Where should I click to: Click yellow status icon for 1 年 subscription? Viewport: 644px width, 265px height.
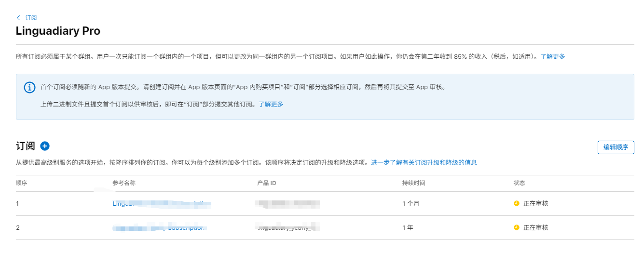pos(517,227)
